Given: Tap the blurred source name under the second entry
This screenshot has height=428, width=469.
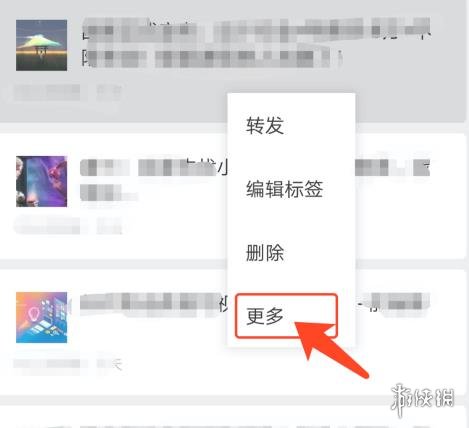Looking at the screenshot, I should click(47, 225).
